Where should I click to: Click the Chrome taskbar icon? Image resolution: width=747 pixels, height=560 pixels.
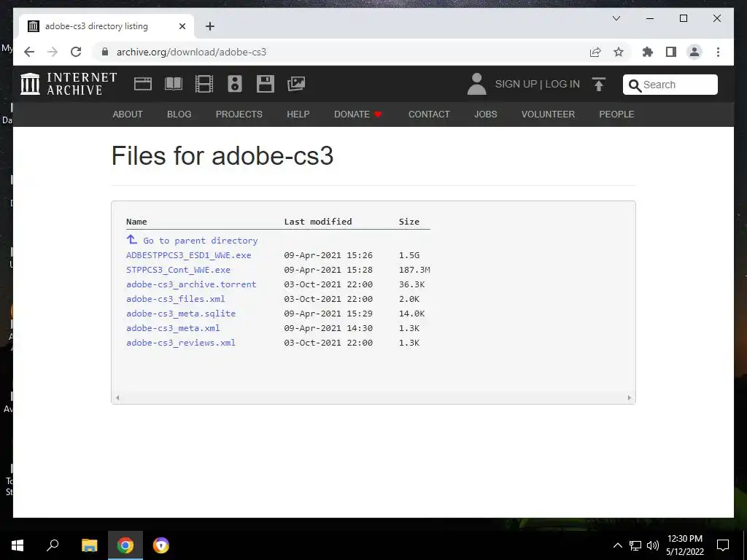pos(125,545)
